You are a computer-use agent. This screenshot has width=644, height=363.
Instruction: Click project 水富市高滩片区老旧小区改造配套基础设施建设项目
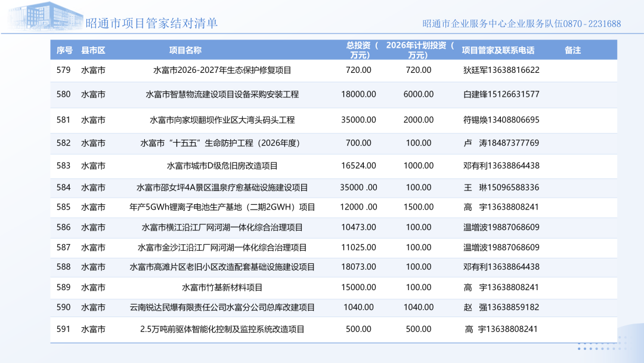(222, 267)
